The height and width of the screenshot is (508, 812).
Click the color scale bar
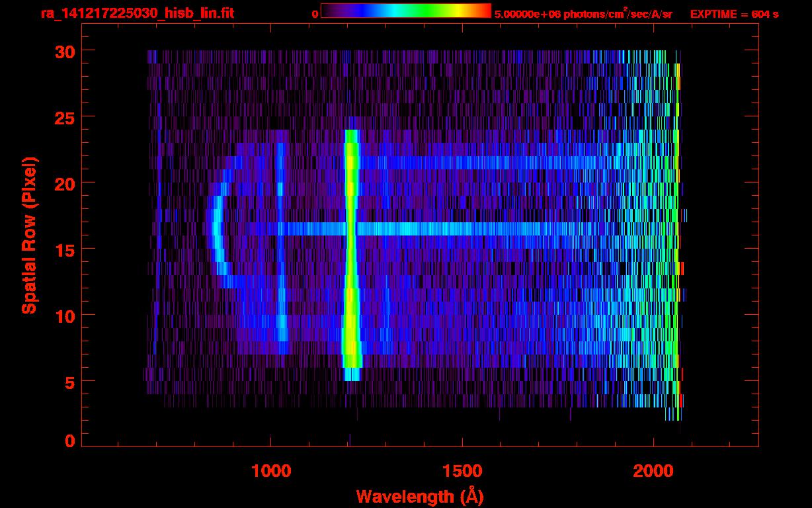tap(406, 11)
